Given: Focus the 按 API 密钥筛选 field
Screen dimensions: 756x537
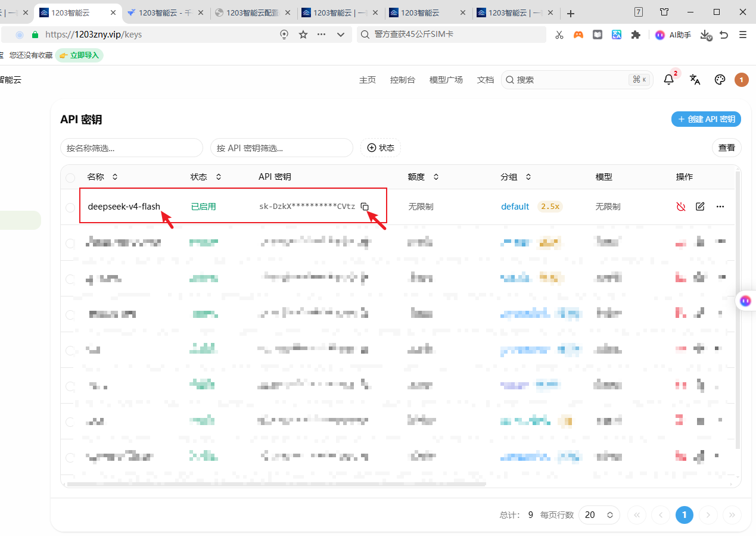Looking at the screenshot, I should [x=282, y=148].
